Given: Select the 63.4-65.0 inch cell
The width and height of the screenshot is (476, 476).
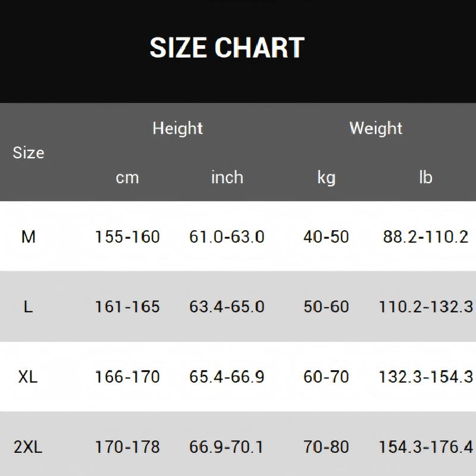Looking at the screenshot, I should (227, 307).
